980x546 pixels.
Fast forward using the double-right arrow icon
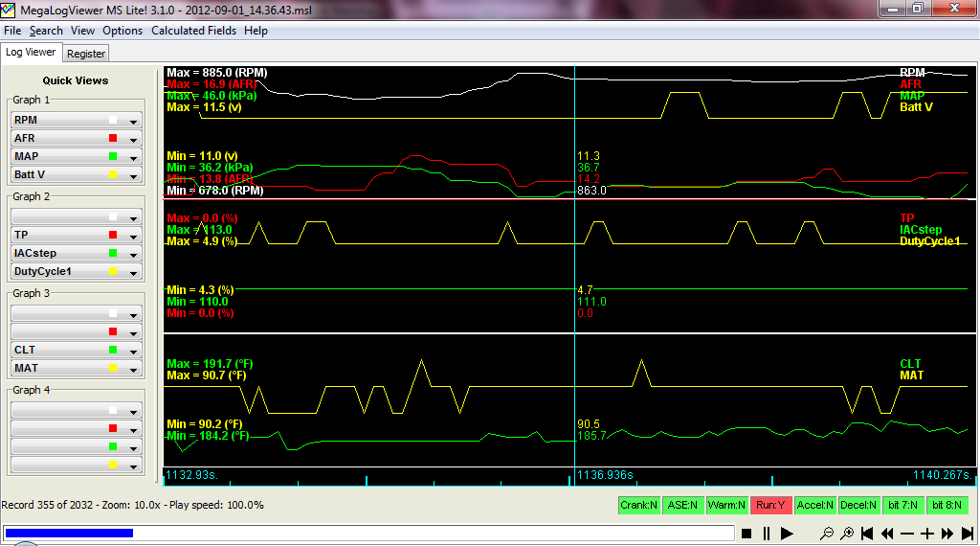click(947, 534)
